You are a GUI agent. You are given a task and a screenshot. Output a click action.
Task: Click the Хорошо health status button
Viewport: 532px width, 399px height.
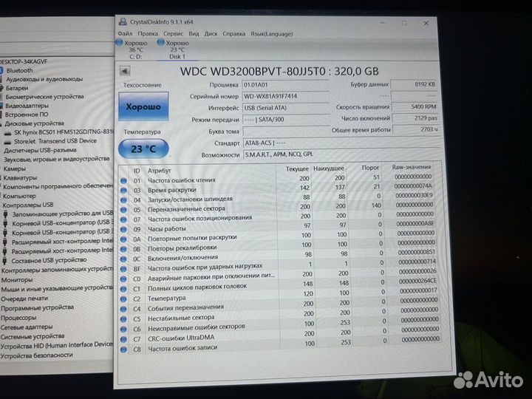pyautogui.click(x=143, y=106)
